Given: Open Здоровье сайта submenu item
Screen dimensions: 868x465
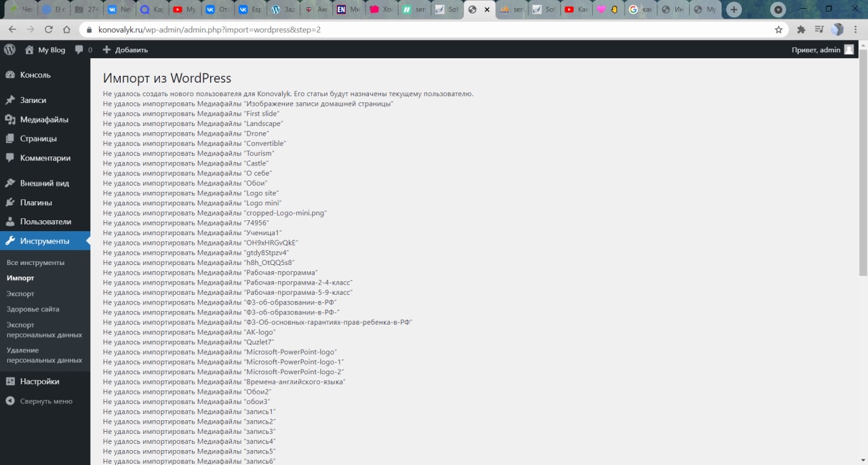Looking at the screenshot, I should [x=33, y=309].
